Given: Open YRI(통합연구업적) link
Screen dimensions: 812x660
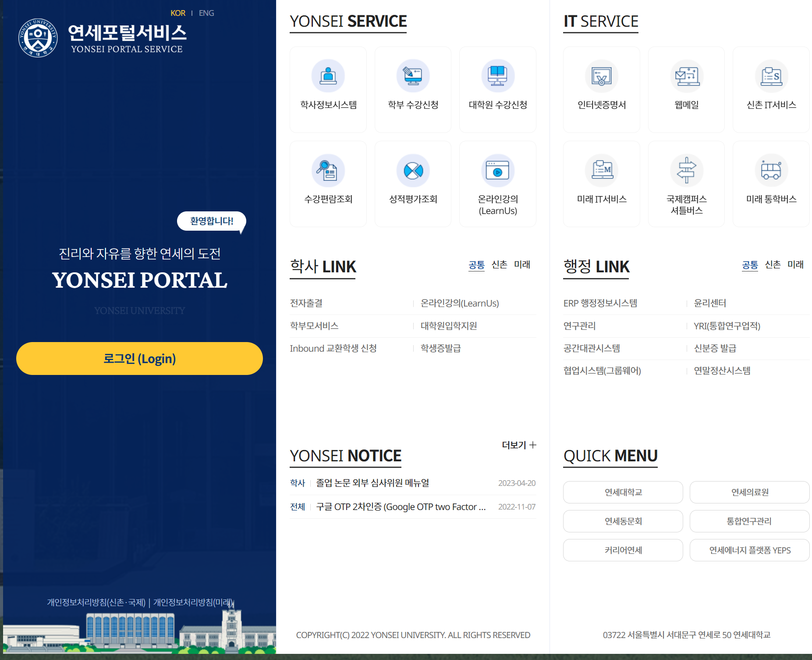Looking at the screenshot, I should click(x=727, y=326).
